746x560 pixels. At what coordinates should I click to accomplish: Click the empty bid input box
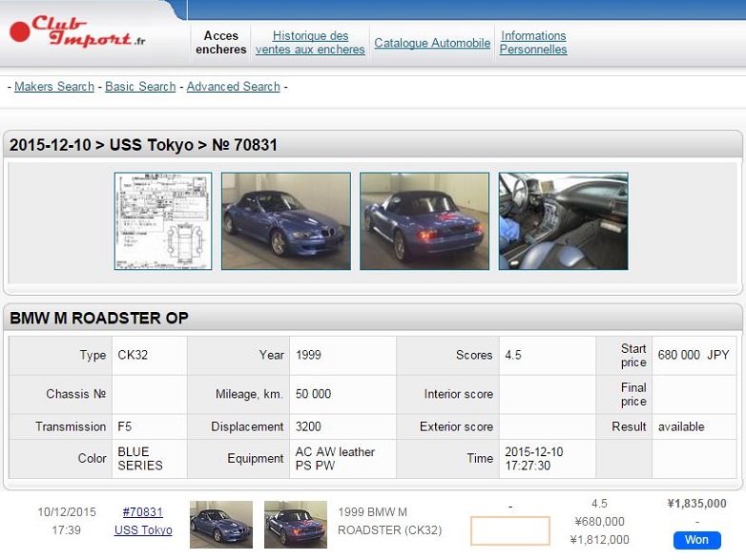pos(509,531)
